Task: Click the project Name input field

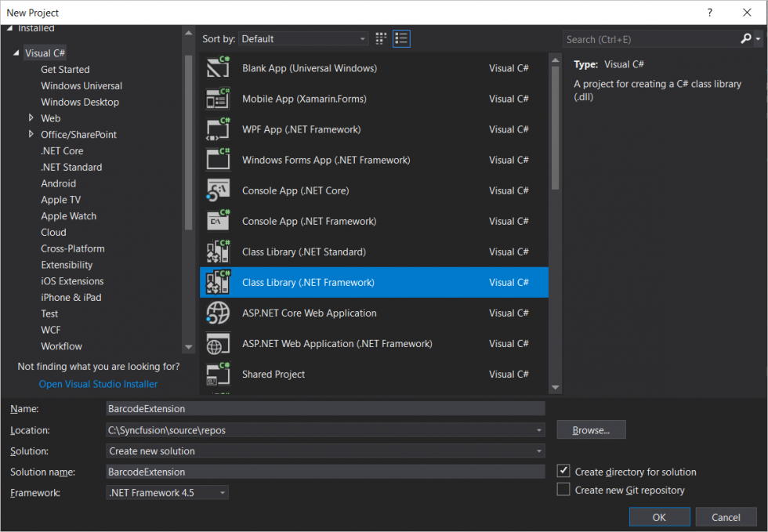Action: point(325,408)
